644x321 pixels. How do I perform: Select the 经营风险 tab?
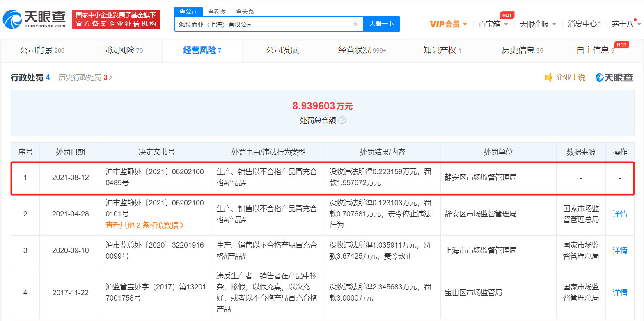pos(202,50)
